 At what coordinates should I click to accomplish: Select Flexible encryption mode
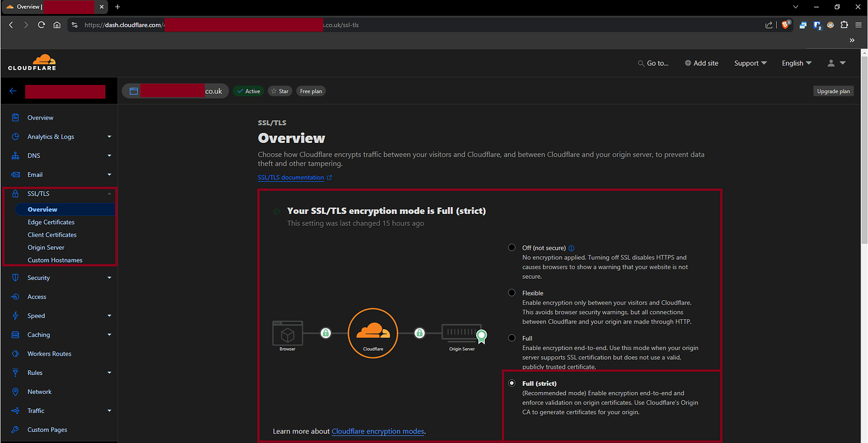click(x=512, y=293)
